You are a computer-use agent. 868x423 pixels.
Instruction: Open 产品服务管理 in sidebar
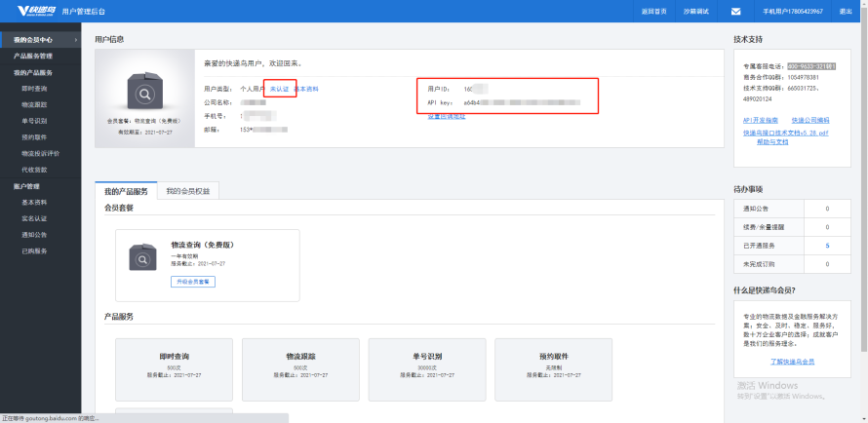click(x=33, y=57)
